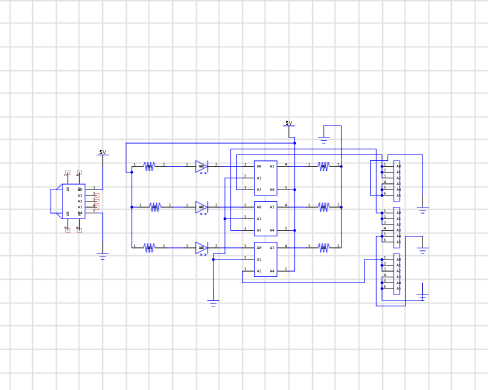Select the bottom 6-pin header connector
The height and width of the screenshot is (390, 488).
397,274
